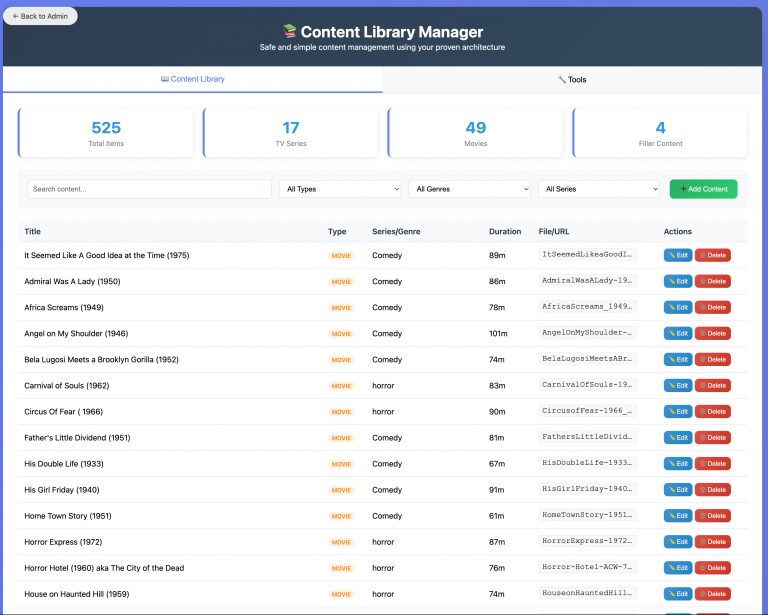Select the Content Library tab
The height and width of the screenshot is (615, 768).
193,79
